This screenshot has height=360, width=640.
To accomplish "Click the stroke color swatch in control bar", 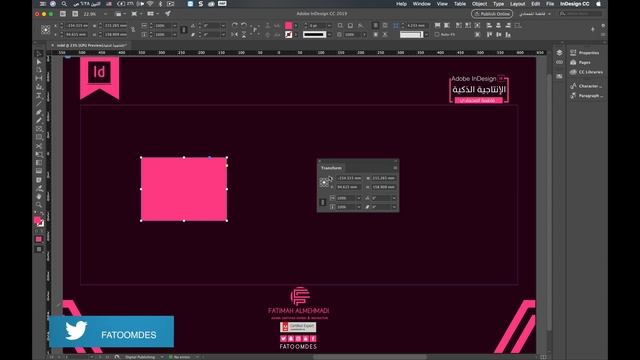I will tap(289, 35).
